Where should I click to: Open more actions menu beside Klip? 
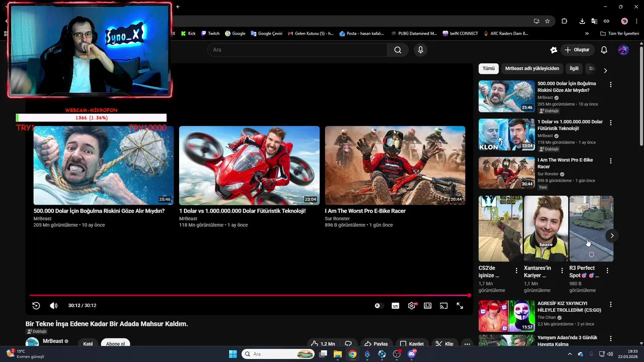click(467, 344)
